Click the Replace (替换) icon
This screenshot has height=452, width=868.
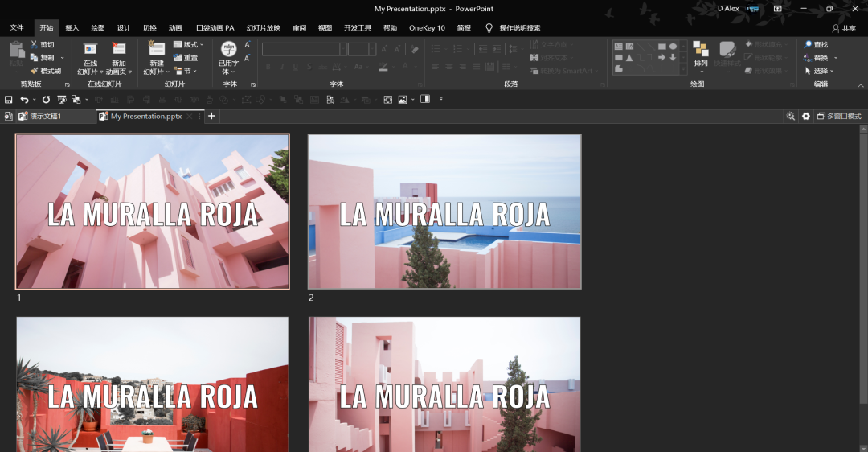click(808, 57)
